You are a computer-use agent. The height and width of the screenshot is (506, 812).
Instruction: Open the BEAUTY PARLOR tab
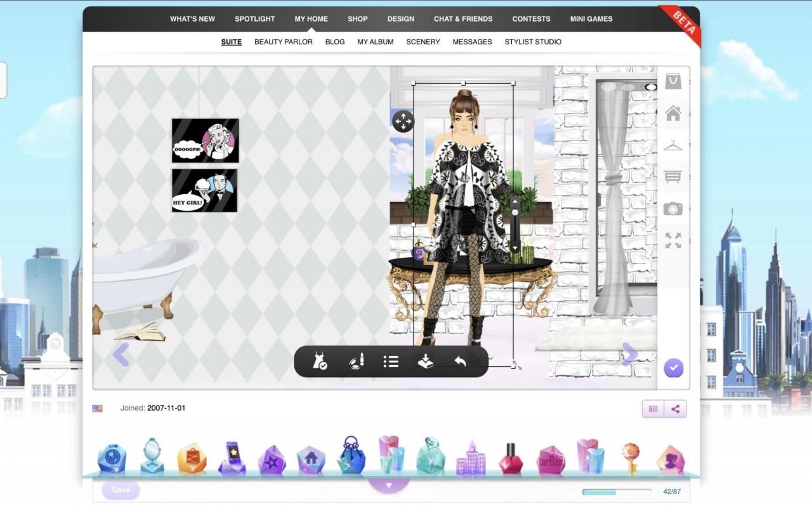tap(283, 42)
